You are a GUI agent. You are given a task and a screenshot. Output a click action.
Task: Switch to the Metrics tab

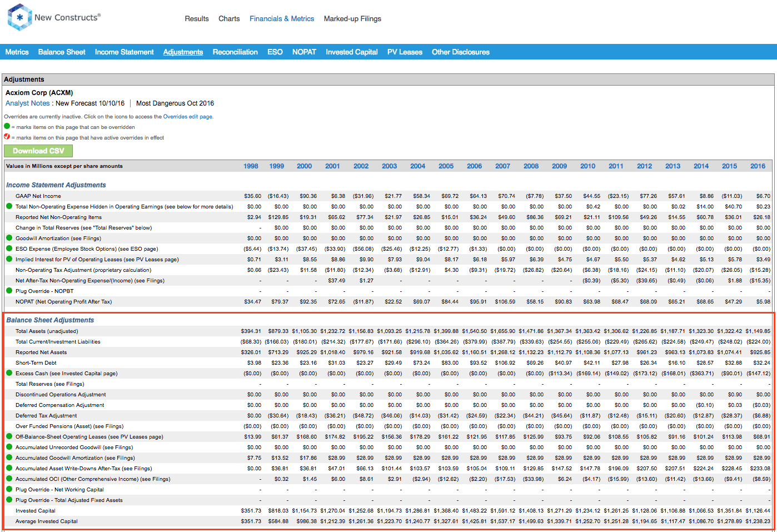(17, 52)
